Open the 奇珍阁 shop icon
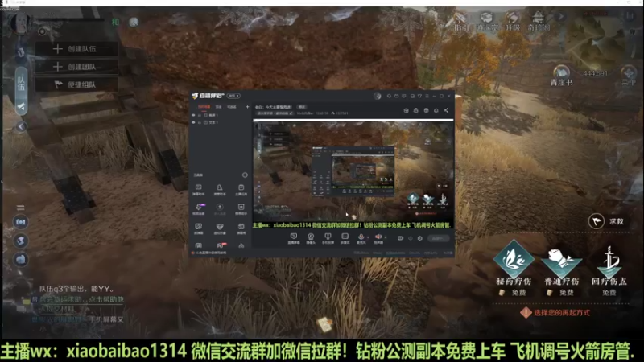Screen dimensions: 644x362 tap(539, 22)
